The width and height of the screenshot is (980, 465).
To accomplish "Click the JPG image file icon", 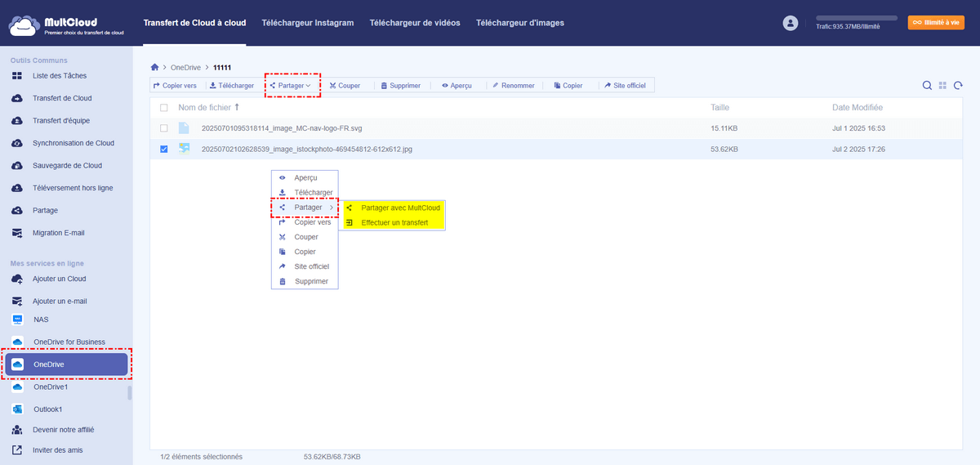I will coord(184,149).
